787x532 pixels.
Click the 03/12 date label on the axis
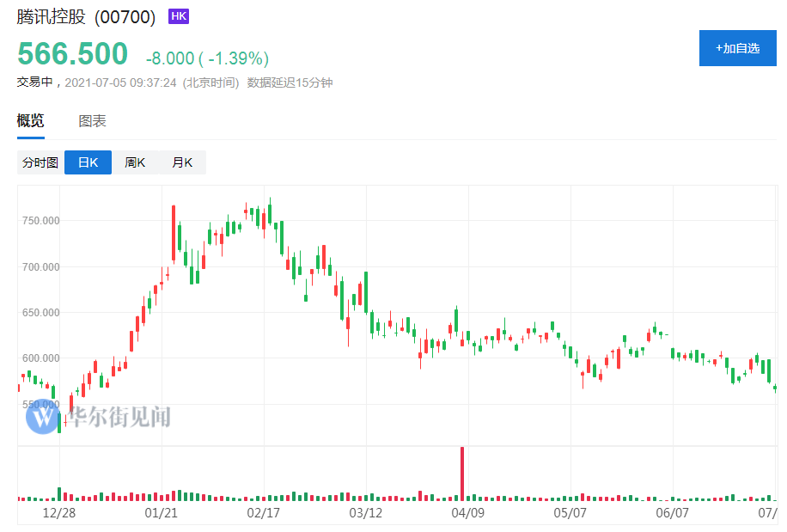pyautogui.click(x=366, y=513)
